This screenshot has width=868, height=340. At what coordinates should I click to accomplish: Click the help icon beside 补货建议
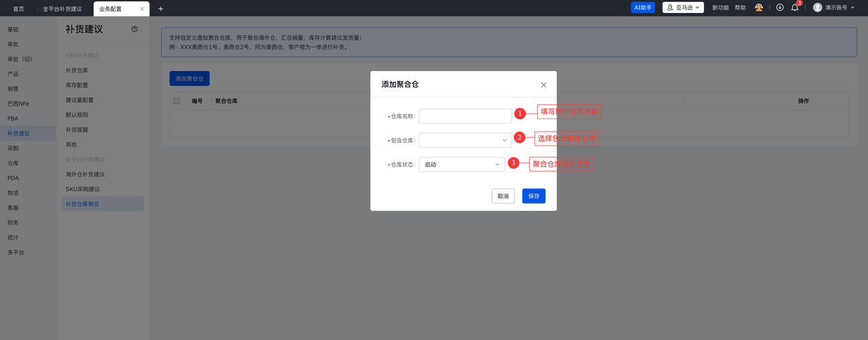pyautogui.click(x=134, y=29)
